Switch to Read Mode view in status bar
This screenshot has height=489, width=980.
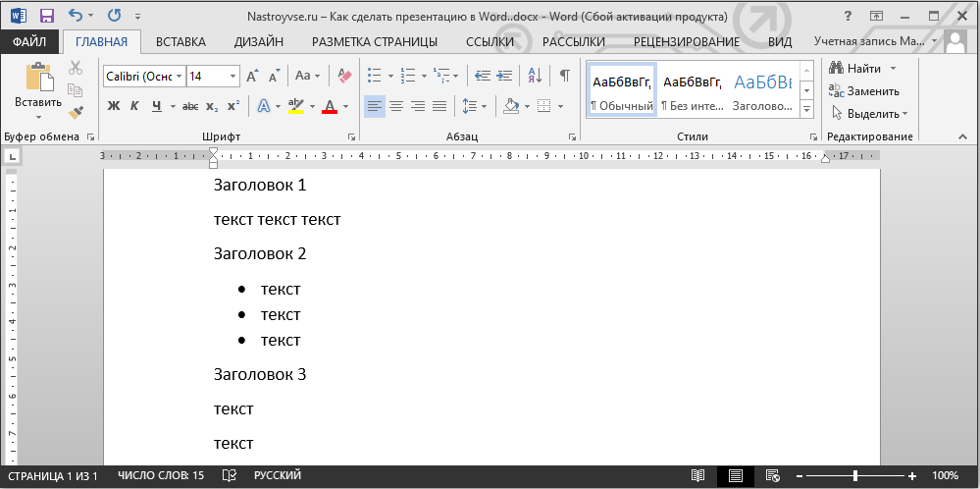pos(698,476)
